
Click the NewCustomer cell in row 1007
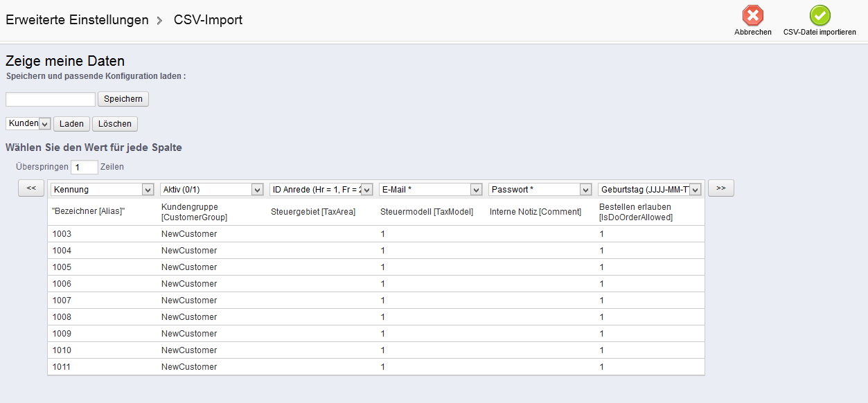coord(189,301)
